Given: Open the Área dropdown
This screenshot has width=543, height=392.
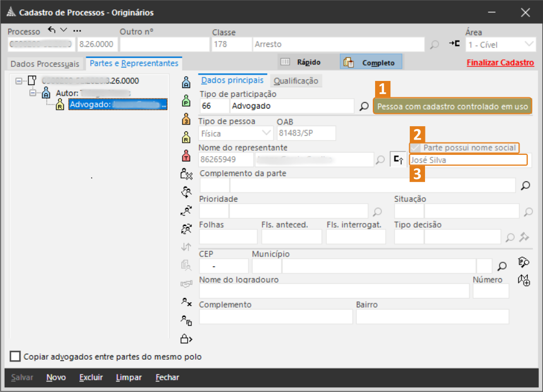Looking at the screenshot, I should click(x=529, y=45).
